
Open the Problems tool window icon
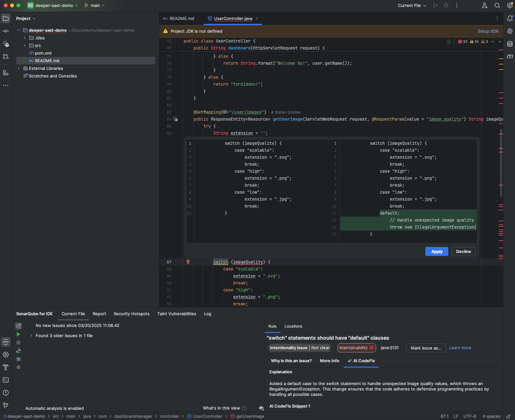click(x=6, y=393)
